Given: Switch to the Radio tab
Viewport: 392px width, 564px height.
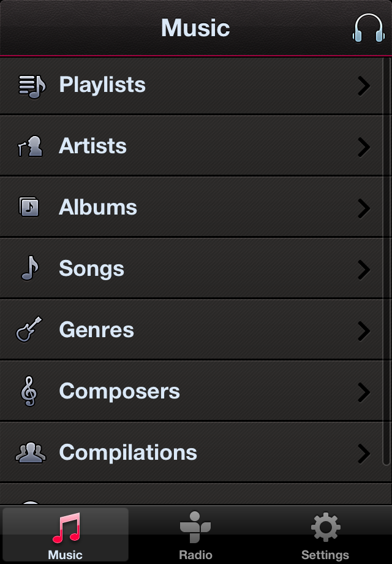Looking at the screenshot, I should click(195, 535).
